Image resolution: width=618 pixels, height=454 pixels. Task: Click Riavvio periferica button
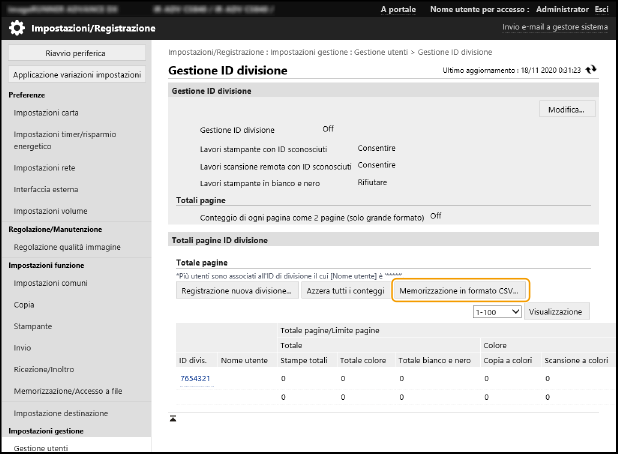[76, 52]
